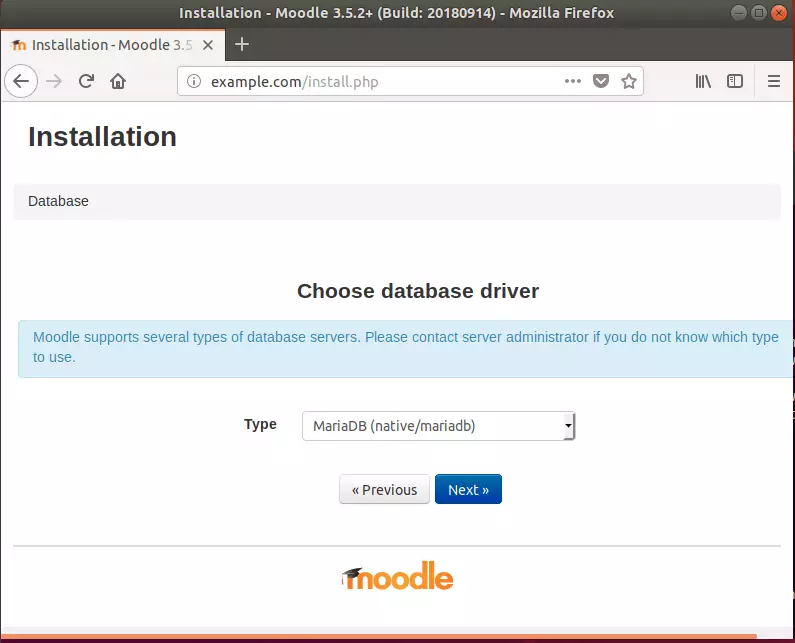Open the Firefox Library icon

[x=703, y=81]
